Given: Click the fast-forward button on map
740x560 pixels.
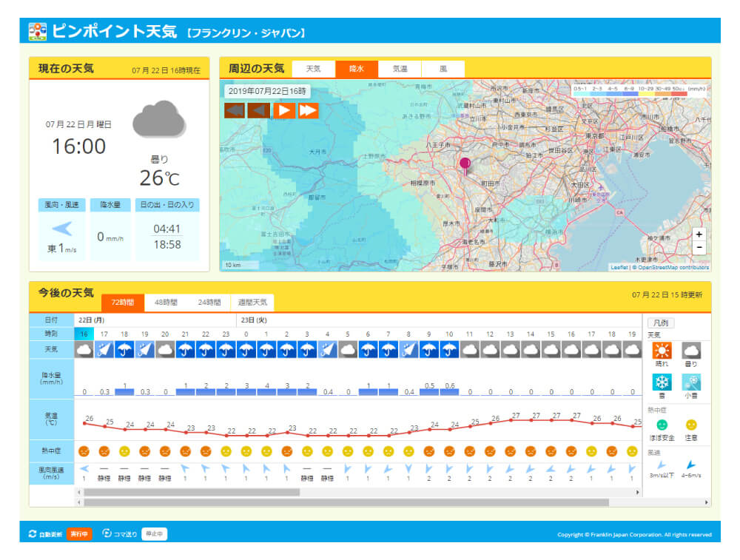Looking at the screenshot, I should 308,110.
